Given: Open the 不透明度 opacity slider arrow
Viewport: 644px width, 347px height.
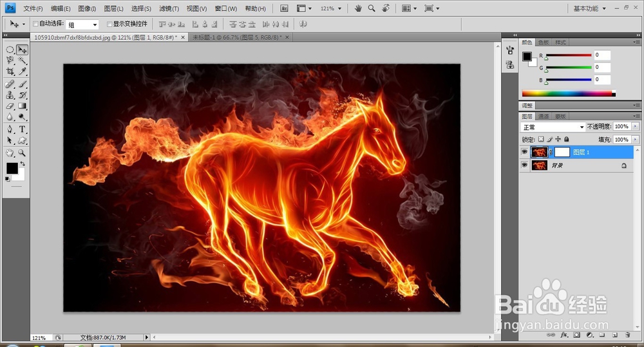Looking at the screenshot, I should 636,126.
